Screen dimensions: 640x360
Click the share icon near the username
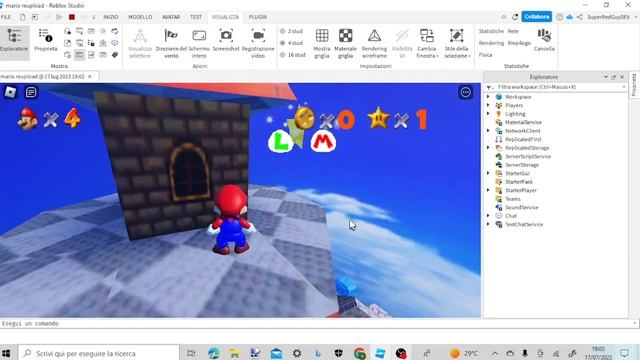coord(580,17)
